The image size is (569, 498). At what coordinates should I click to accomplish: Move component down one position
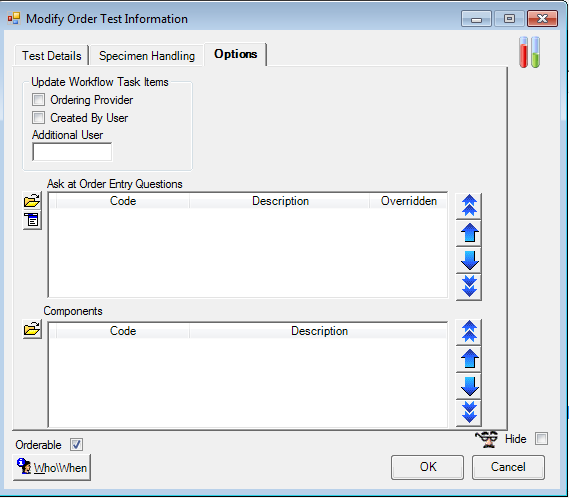[x=469, y=386]
